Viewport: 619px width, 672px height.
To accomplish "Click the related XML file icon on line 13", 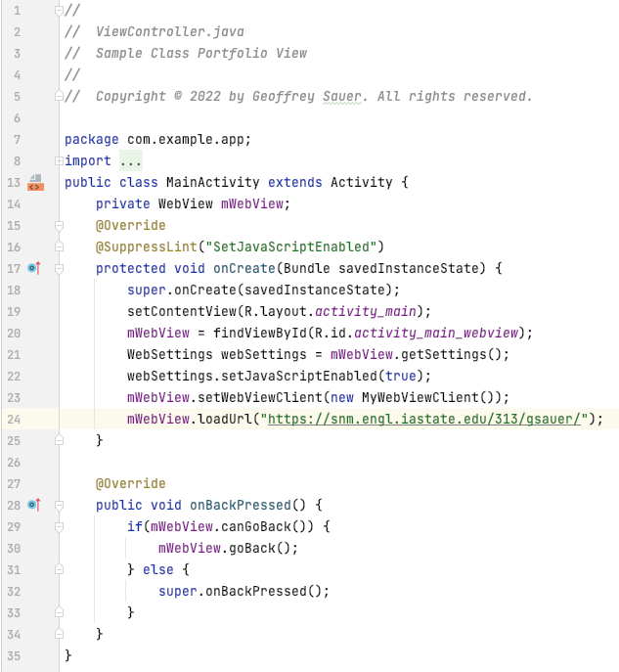I will 35,183.
